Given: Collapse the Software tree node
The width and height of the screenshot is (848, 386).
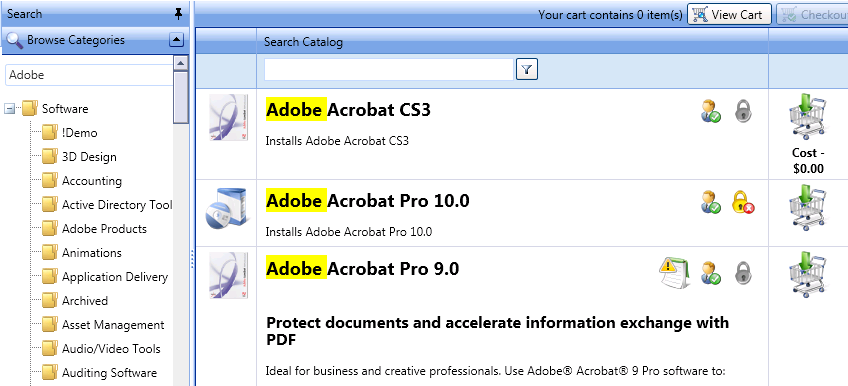Looking at the screenshot, I should [9, 109].
